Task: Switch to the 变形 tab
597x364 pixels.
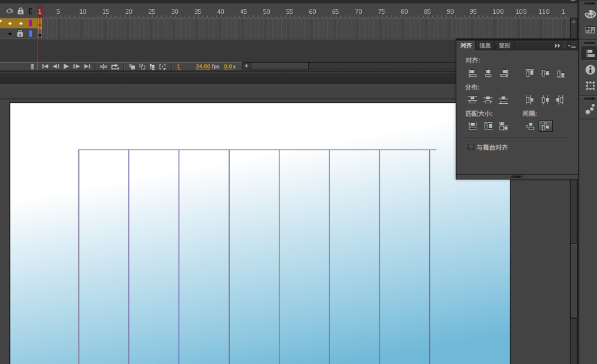Action: click(504, 46)
